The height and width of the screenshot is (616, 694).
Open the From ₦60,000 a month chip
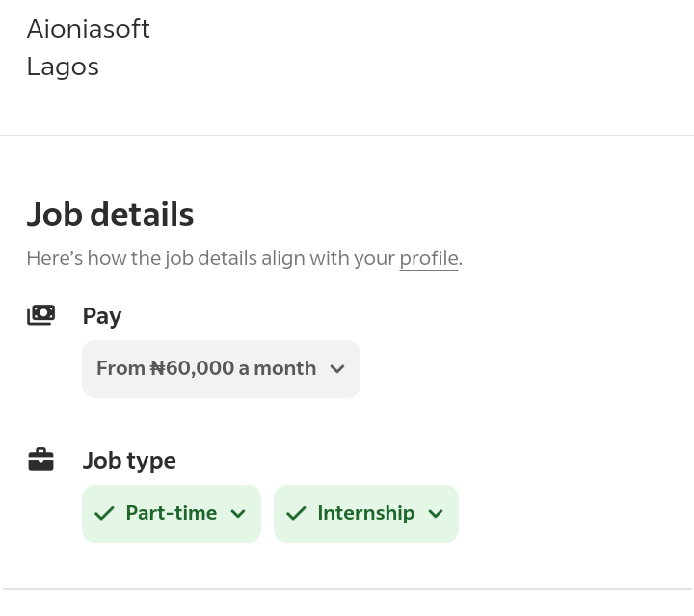tap(222, 369)
